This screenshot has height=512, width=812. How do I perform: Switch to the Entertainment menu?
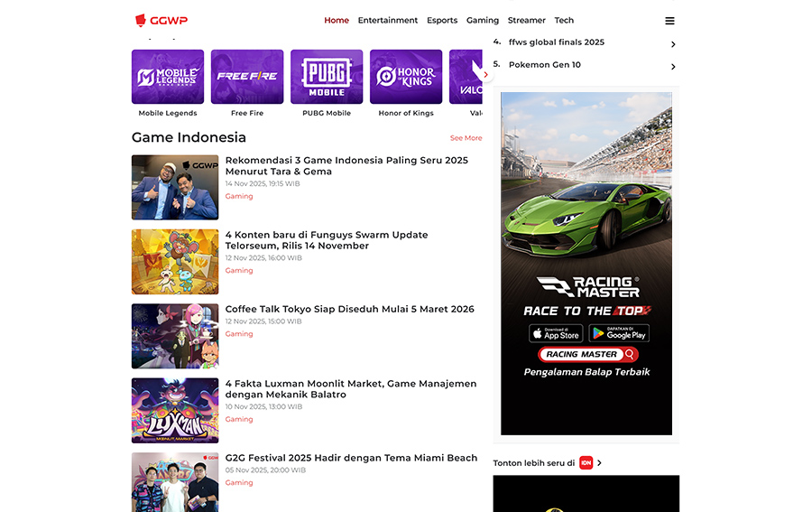coord(388,20)
